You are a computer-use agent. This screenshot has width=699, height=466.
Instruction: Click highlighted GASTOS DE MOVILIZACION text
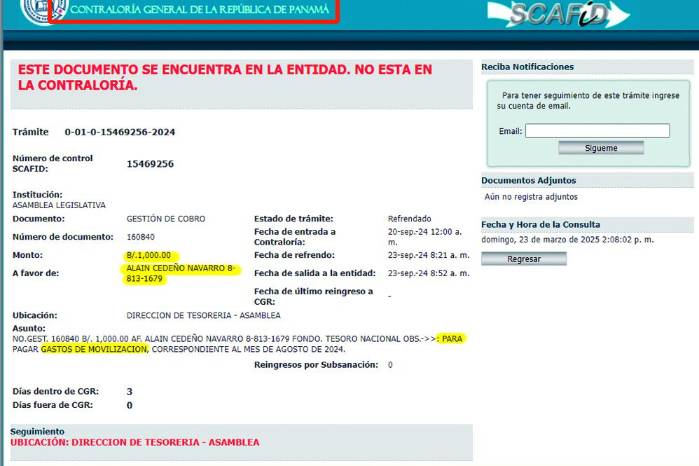(x=94, y=349)
